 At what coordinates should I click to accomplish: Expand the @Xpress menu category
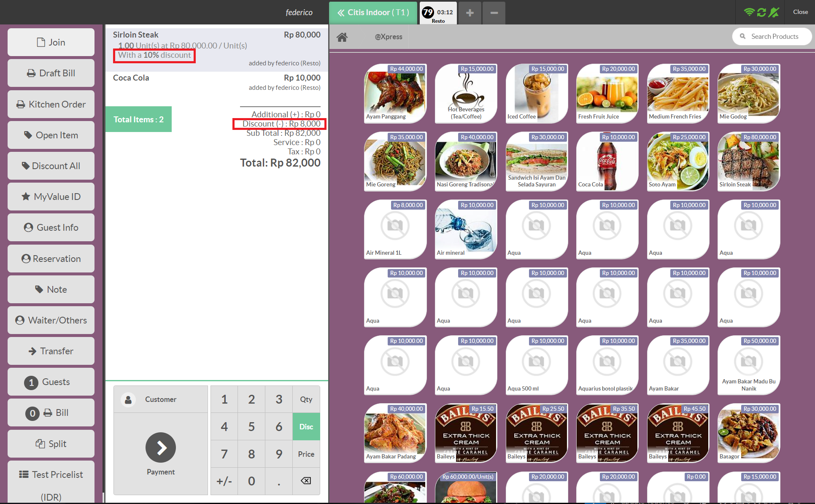click(387, 36)
